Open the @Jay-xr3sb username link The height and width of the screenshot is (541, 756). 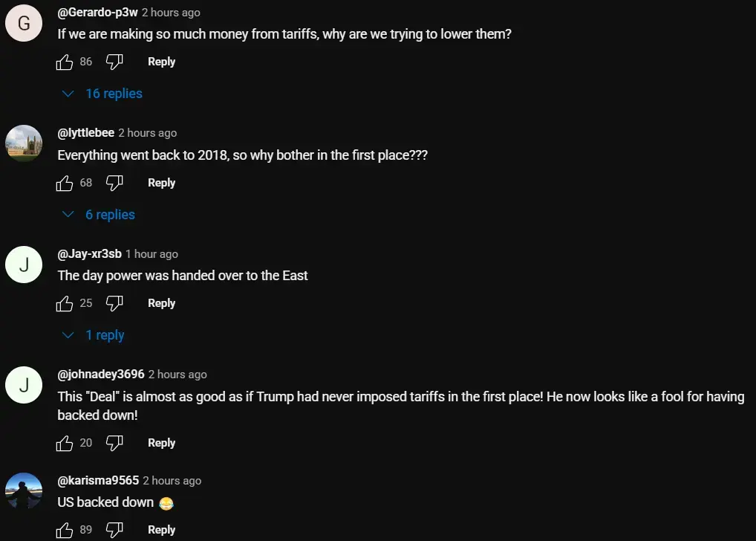[x=89, y=253]
